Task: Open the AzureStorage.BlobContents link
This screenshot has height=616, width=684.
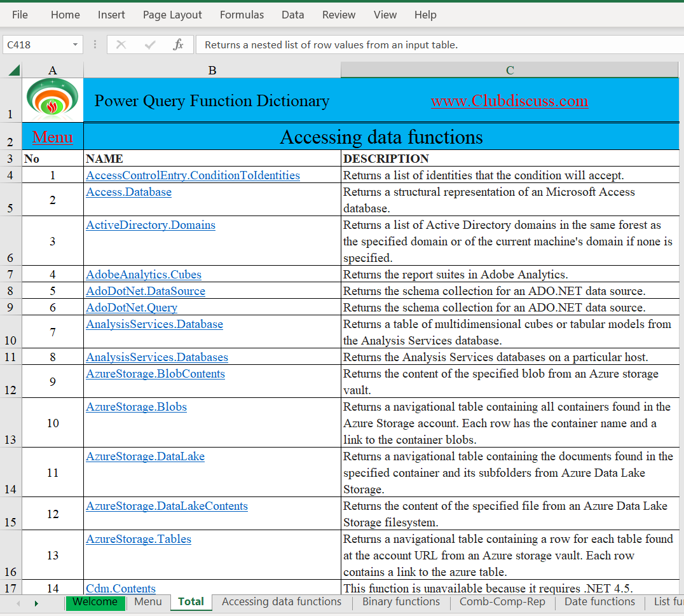Action: pos(155,374)
